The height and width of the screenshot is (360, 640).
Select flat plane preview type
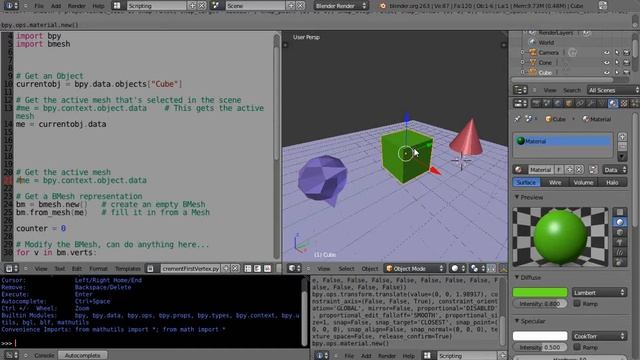pos(620,212)
